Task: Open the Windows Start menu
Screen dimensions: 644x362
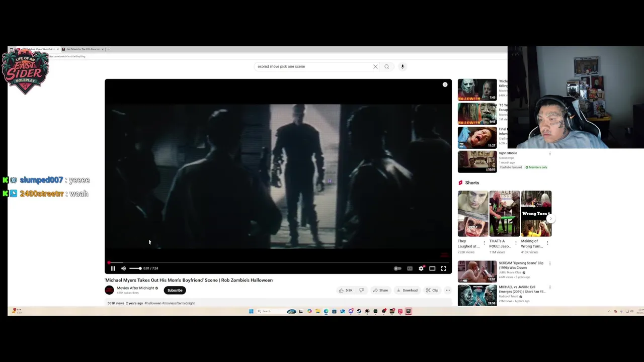Action: click(251, 311)
